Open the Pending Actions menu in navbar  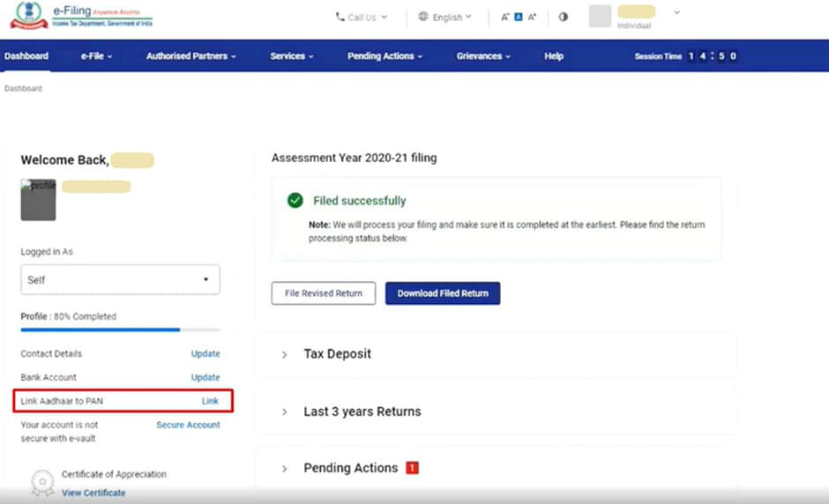[385, 56]
